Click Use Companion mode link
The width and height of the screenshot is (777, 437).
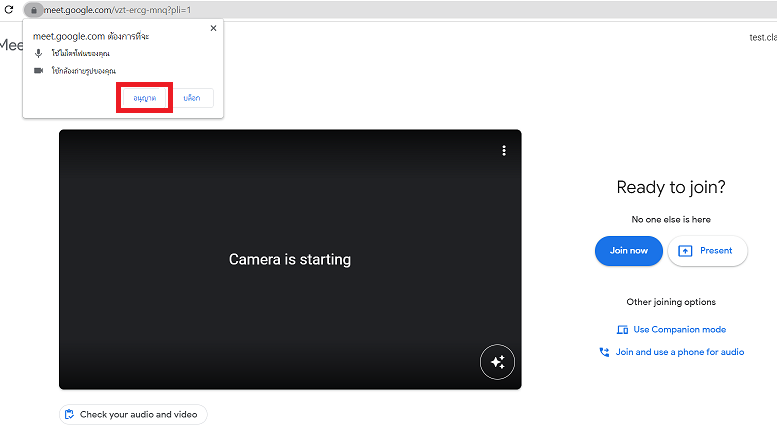pyautogui.click(x=671, y=329)
